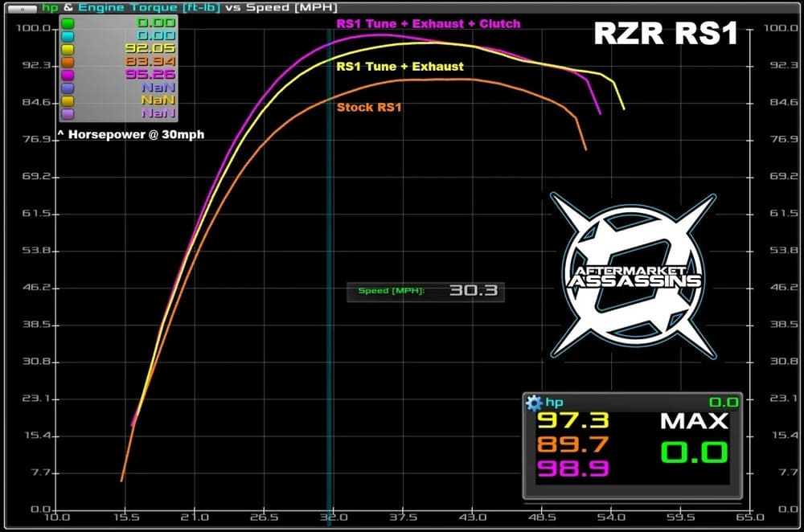Select the orange channel swatch in the legend

pos(68,61)
